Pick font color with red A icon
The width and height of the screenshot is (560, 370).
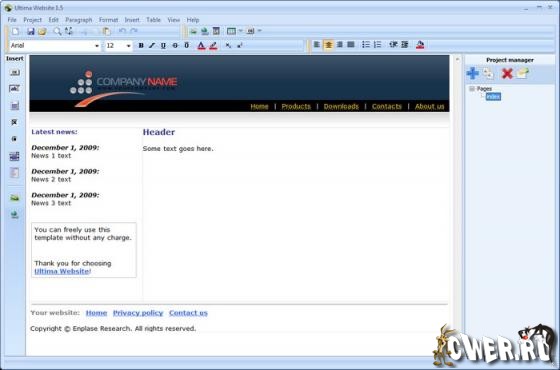pyautogui.click(x=201, y=46)
